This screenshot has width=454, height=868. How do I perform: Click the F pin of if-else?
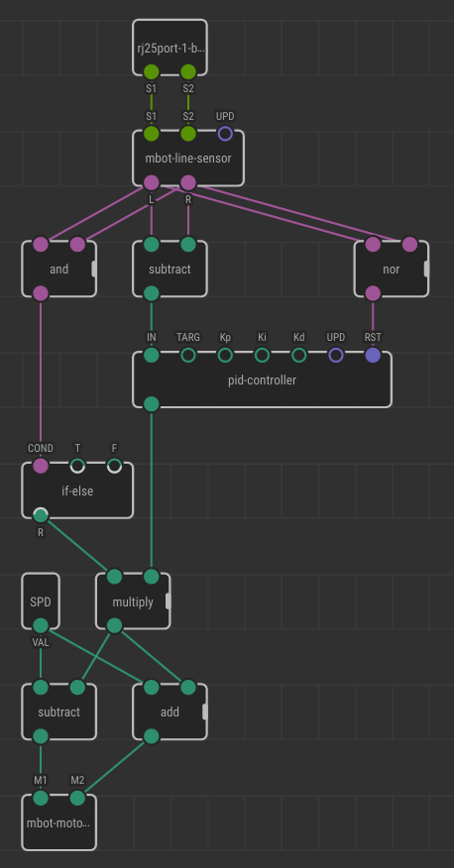click(114, 466)
